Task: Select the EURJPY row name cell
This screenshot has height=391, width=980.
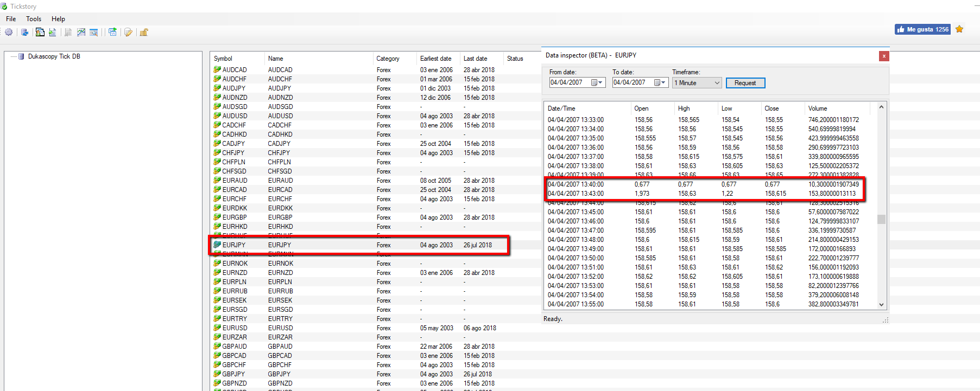Action: pyautogui.click(x=280, y=245)
